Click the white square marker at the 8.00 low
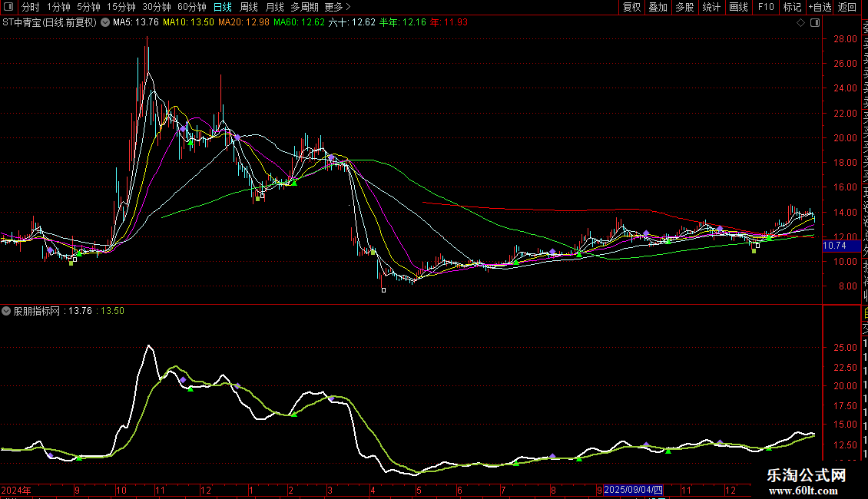 (383, 290)
